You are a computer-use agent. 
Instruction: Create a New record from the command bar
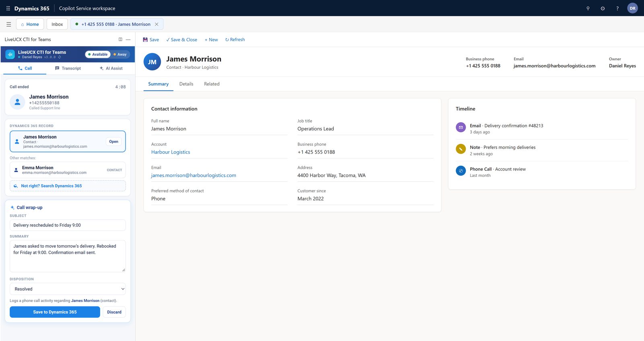[x=211, y=39]
